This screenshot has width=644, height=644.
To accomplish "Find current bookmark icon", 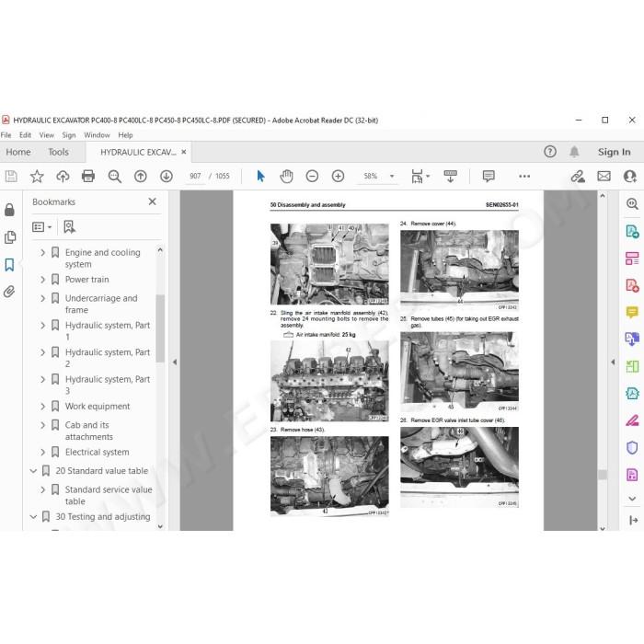I will click(x=69, y=226).
